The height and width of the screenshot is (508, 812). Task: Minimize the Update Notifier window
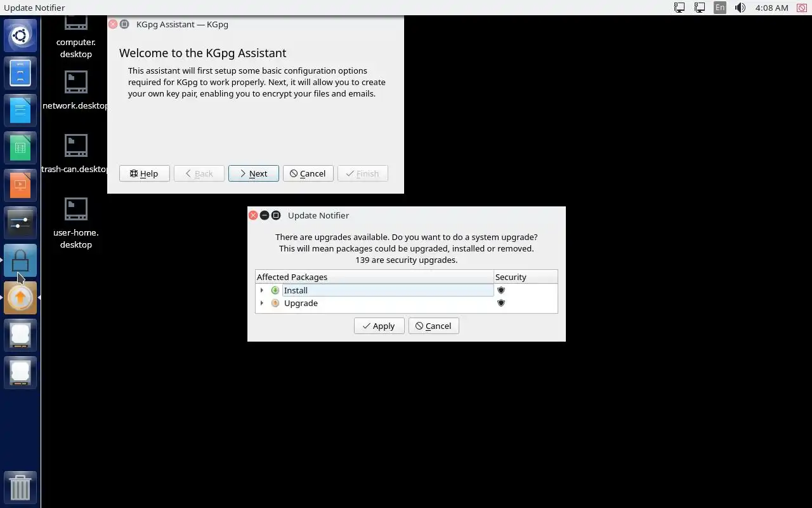click(265, 215)
